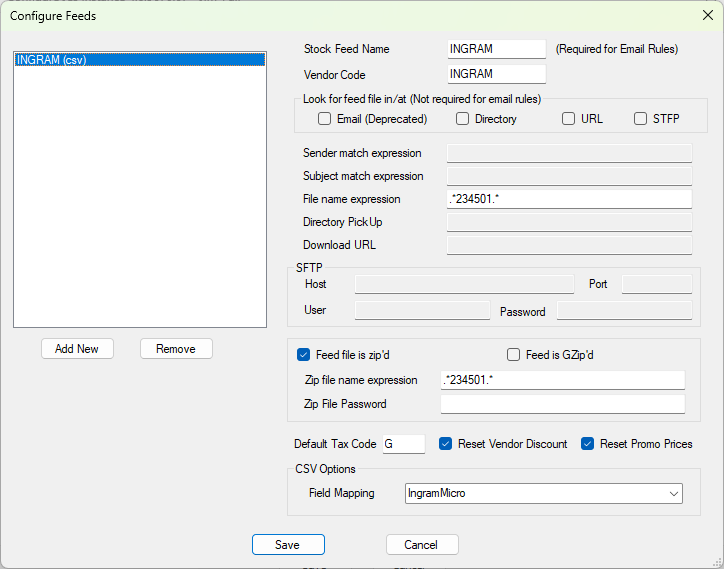
Task: Check the URL feed source option
Action: pos(568,119)
